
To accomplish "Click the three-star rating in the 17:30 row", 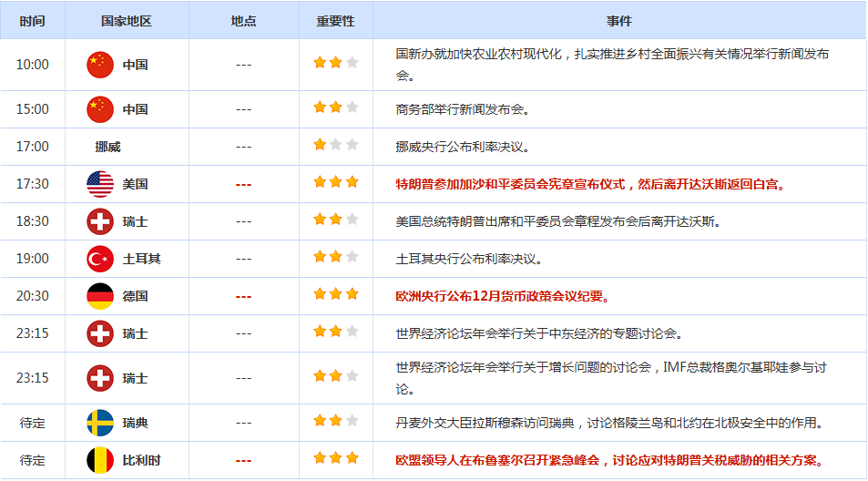I will point(335,183).
